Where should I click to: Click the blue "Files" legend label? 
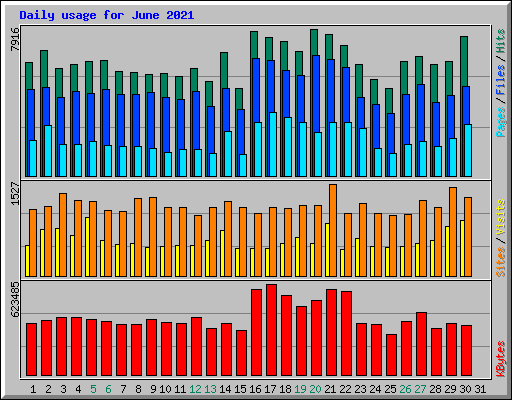[x=501, y=79]
